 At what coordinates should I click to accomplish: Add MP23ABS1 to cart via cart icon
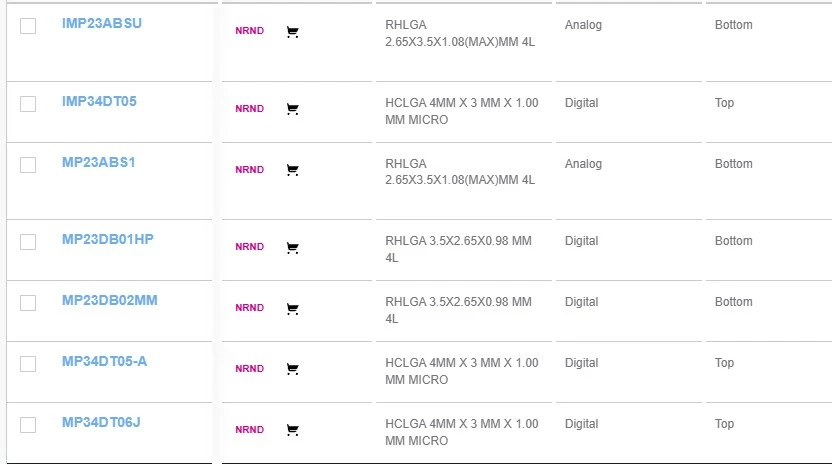point(292,170)
